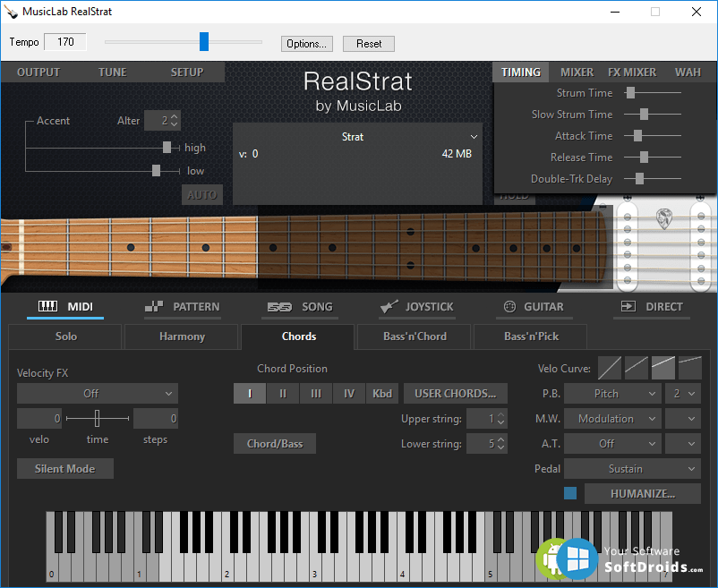
Task: Click the guitar pick icon on pickguard
Action: coord(664,218)
